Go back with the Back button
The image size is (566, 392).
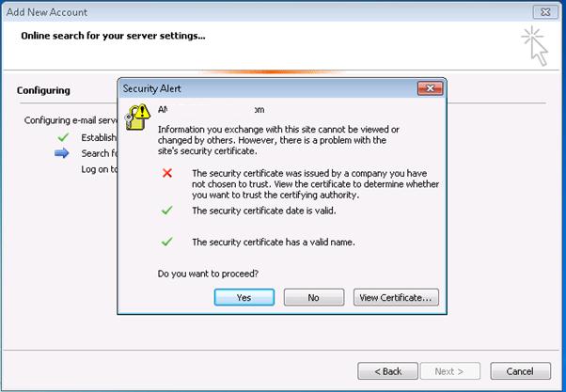click(x=386, y=370)
